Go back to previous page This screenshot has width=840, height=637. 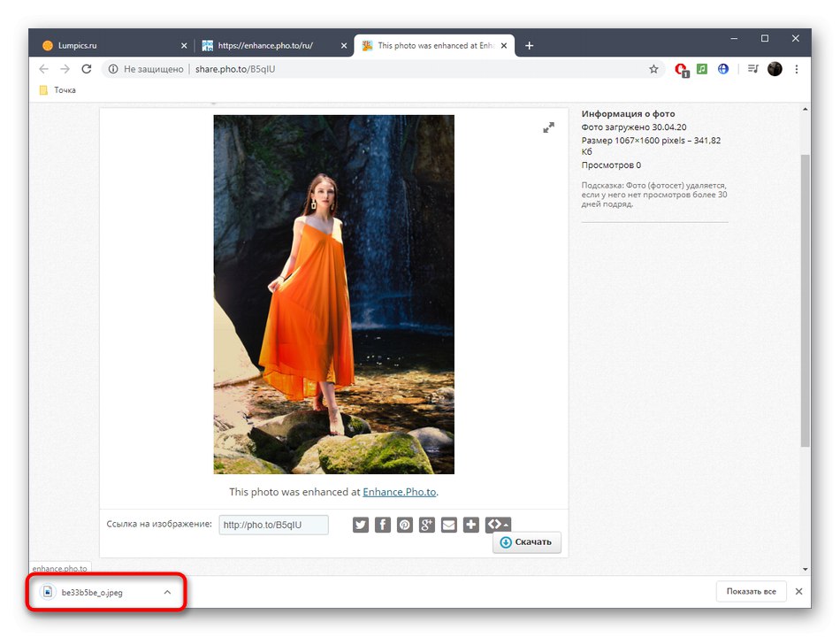[x=44, y=69]
